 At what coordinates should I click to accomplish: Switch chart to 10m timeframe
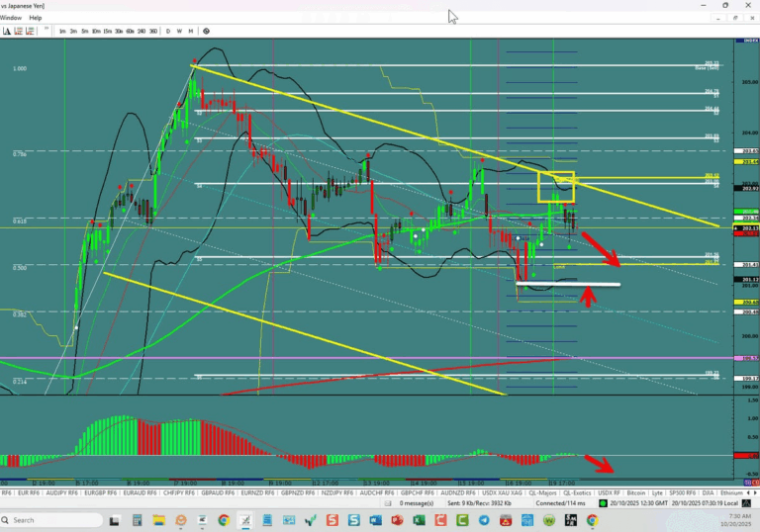click(x=96, y=31)
